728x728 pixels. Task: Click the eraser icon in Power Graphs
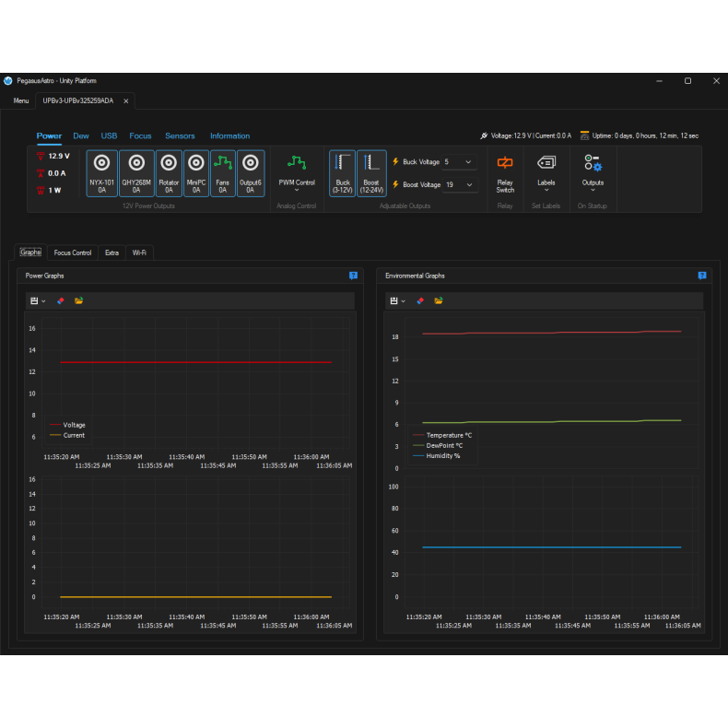pyautogui.click(x=61, y=300)
